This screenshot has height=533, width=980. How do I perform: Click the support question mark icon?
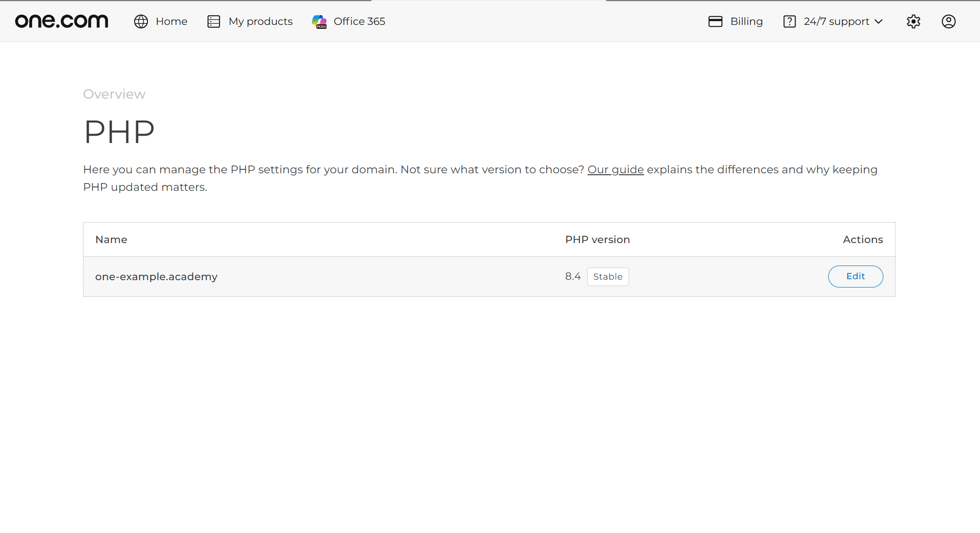tap(790, 21)
